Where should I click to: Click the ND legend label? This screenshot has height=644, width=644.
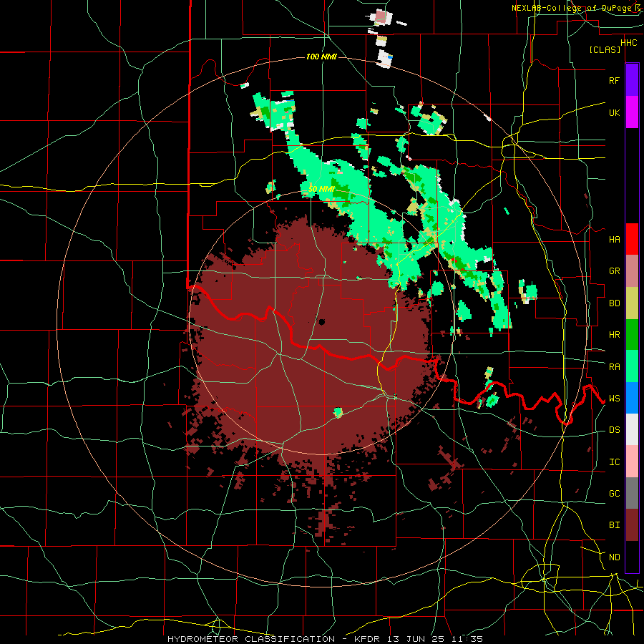pos(614,557)
